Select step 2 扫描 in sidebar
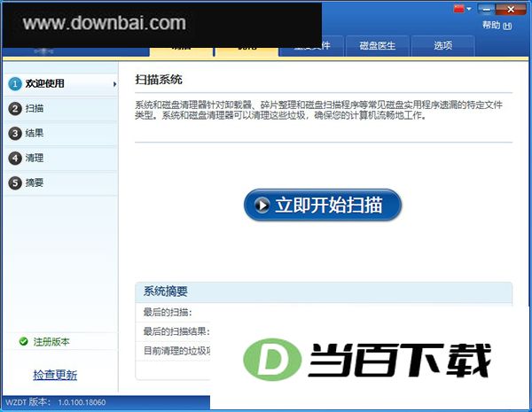 (x=61, y=108)
